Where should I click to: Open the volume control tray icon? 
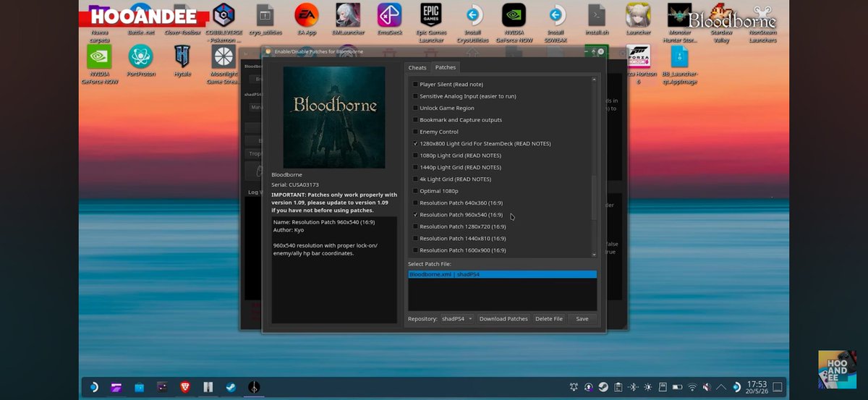click(x=707, y=387)
